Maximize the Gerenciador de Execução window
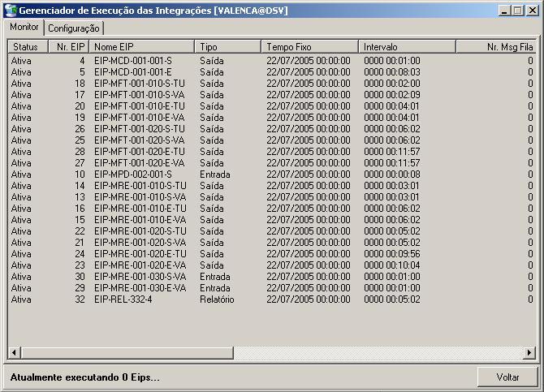The height and width of the screenshot is (392, 544). 517,11
